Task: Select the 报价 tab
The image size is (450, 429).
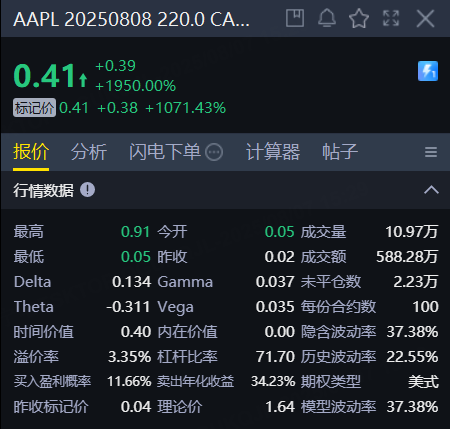Action: click(31, 152)
